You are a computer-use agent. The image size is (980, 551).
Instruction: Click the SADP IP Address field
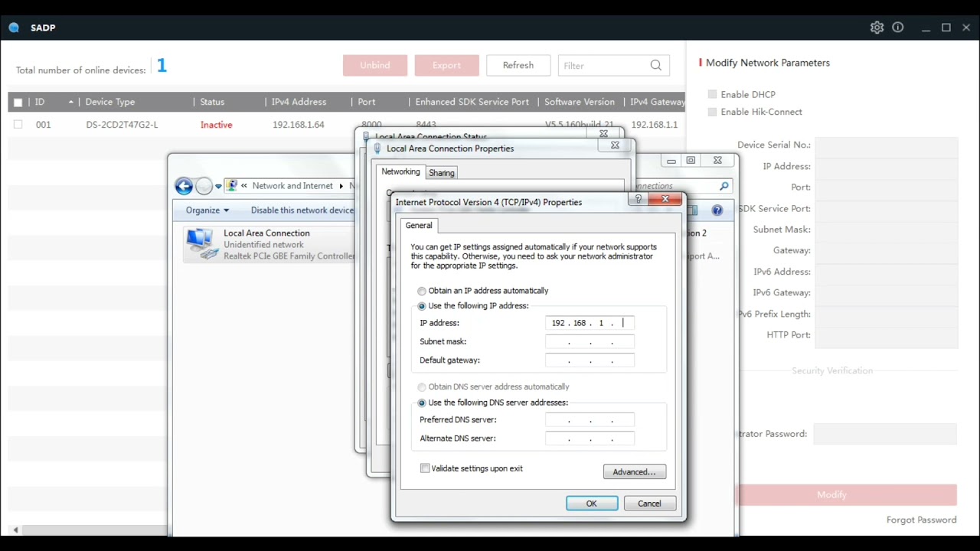point(886,166)
